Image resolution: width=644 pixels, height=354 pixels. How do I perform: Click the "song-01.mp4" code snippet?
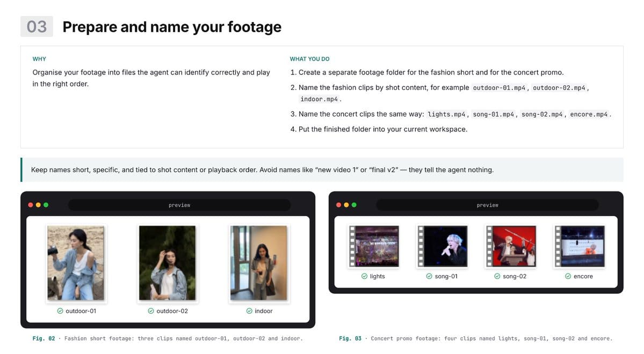[x=493, y=114]
